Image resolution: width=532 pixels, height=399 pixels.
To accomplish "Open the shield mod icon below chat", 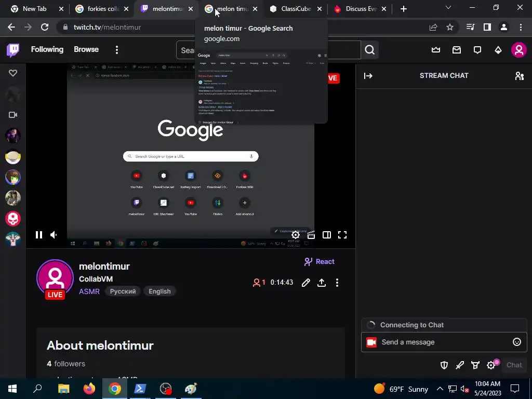I will click(444, 365).
